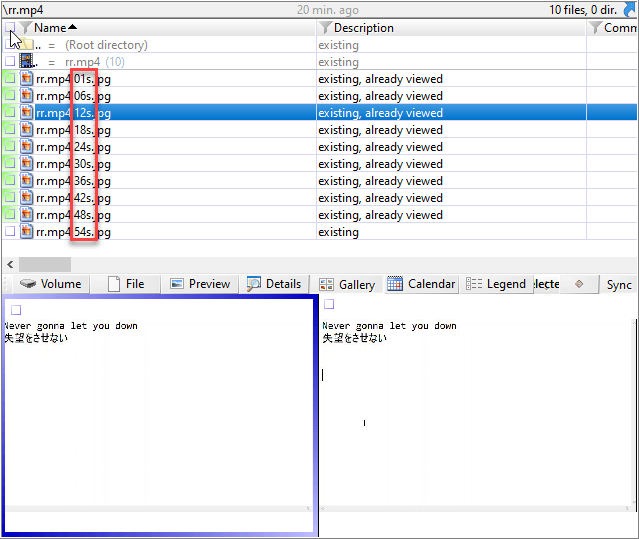Click the Name column filter funnel icon
The height and width of the screenshot is (539, 639).
25,28
